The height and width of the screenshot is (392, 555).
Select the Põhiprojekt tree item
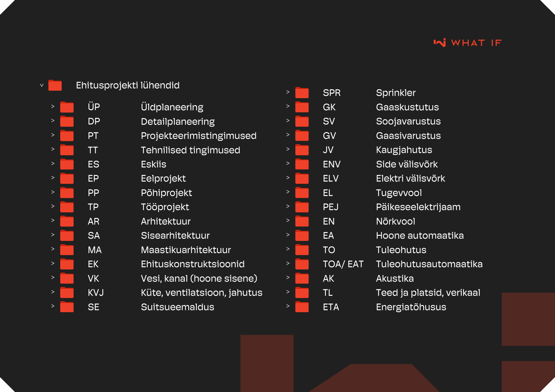coord(166,193)
